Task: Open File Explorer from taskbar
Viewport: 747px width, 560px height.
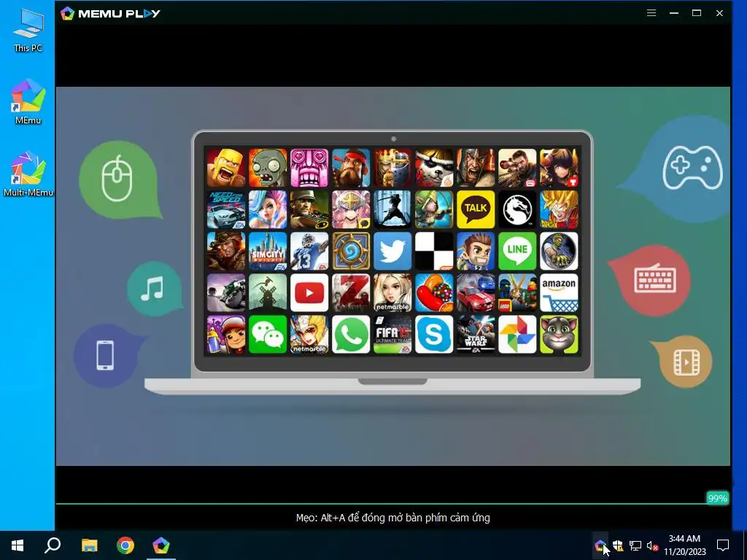Action: [x=89, y=545]
